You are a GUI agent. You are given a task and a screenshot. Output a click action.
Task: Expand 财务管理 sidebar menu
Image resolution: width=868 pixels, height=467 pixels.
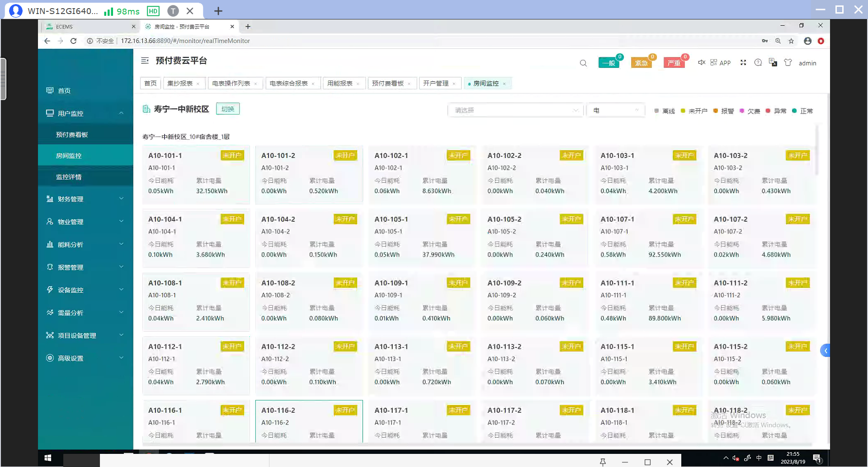(x=85, y=199)
